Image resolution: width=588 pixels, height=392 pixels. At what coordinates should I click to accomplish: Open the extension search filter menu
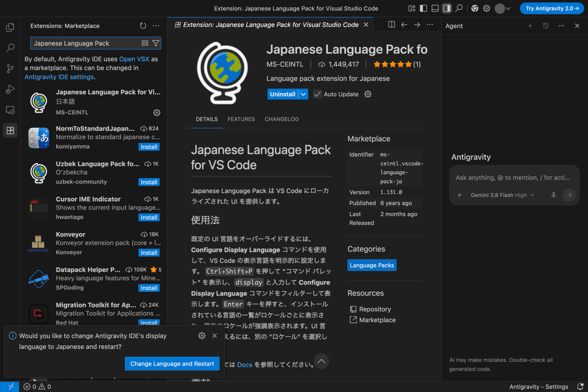156,43
